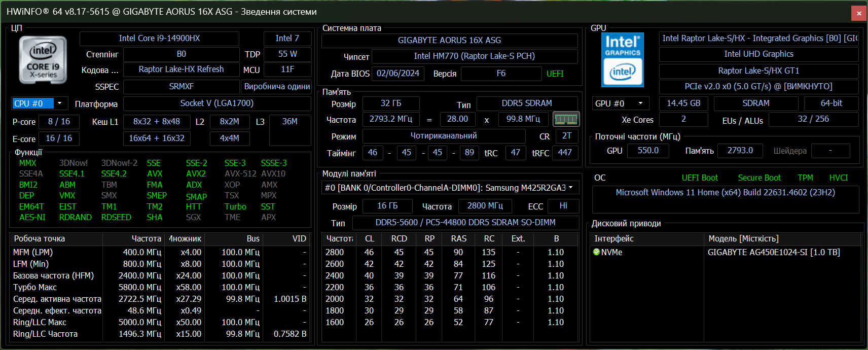
Task: Click the DDR5 SDRAM memory type field
Action: 527,103
